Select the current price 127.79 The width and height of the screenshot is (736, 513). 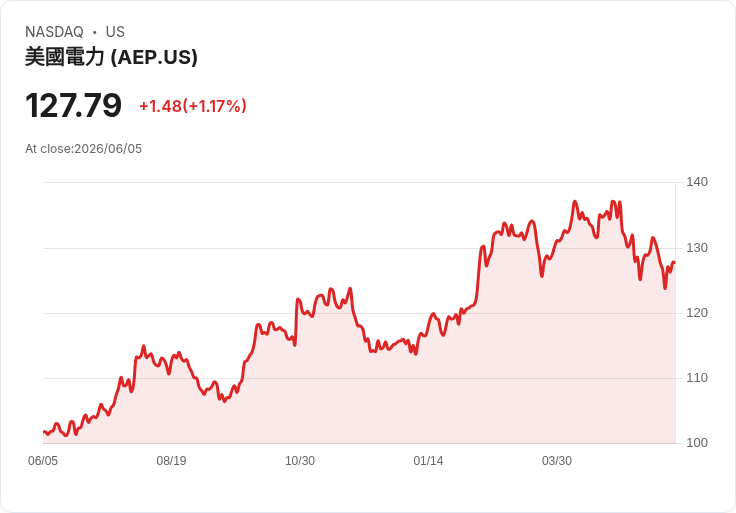(x=73, y=105)
